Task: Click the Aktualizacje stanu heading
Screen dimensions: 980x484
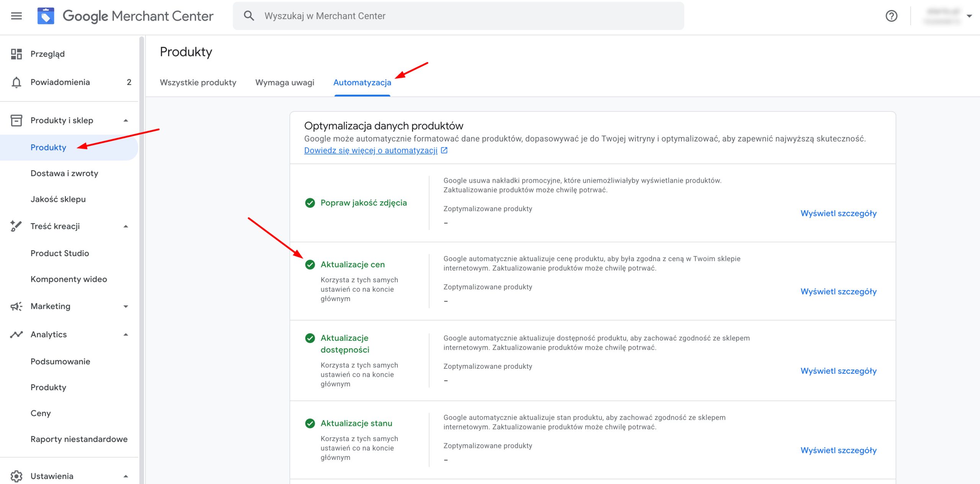Action: click(356, 423)
